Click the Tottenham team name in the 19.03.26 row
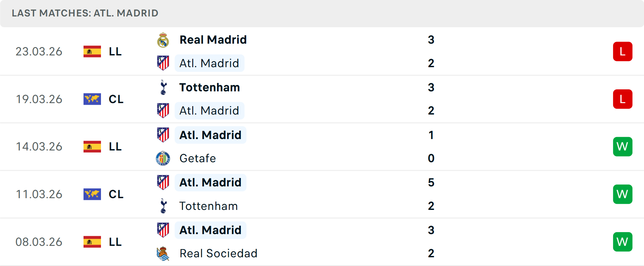Image resolution: width=644 pixels, height=266 pixels. (209, 87)
